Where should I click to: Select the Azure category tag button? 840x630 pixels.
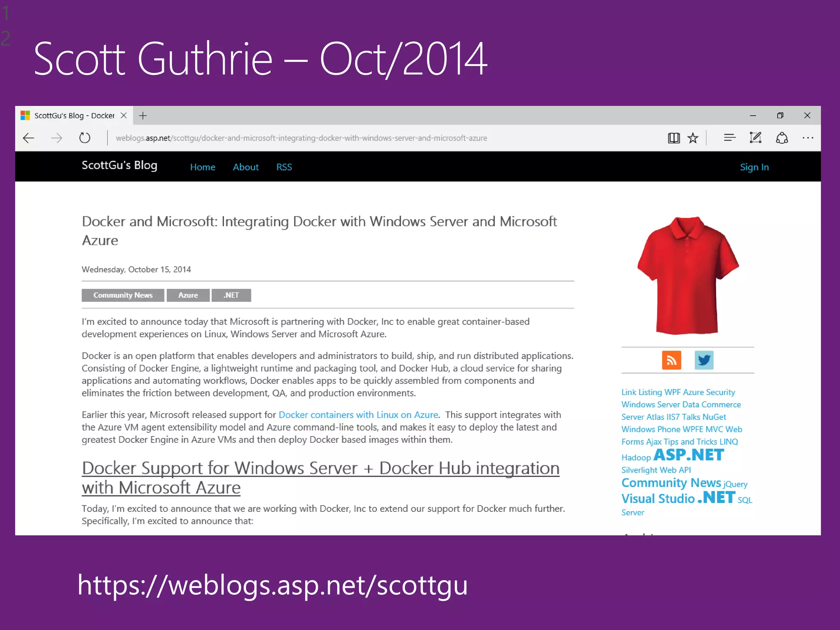(188, 295)
